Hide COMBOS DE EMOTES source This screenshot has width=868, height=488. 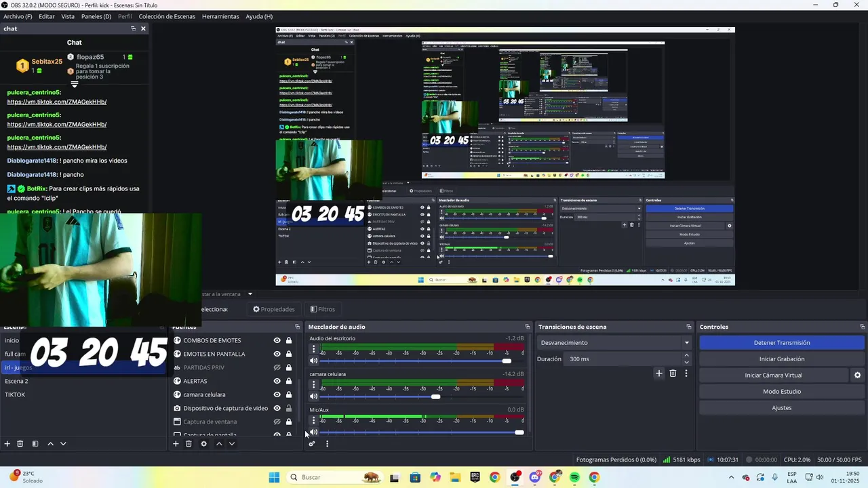(277, 340)
